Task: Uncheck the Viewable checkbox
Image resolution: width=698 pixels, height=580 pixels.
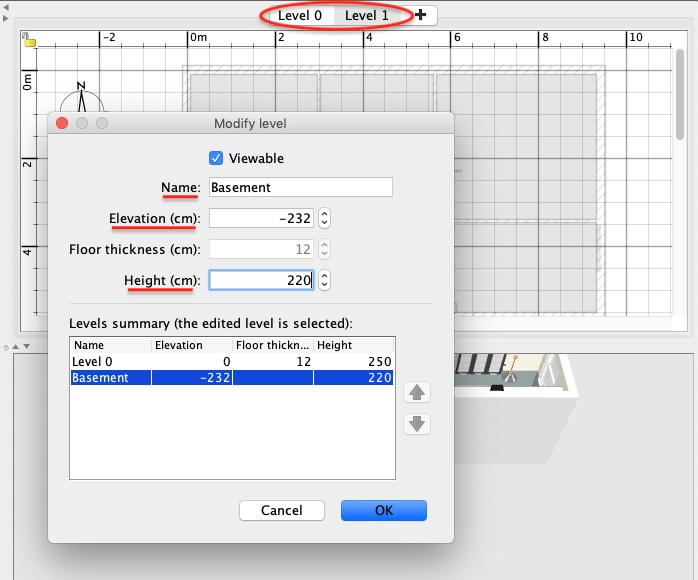Action: 216,158
